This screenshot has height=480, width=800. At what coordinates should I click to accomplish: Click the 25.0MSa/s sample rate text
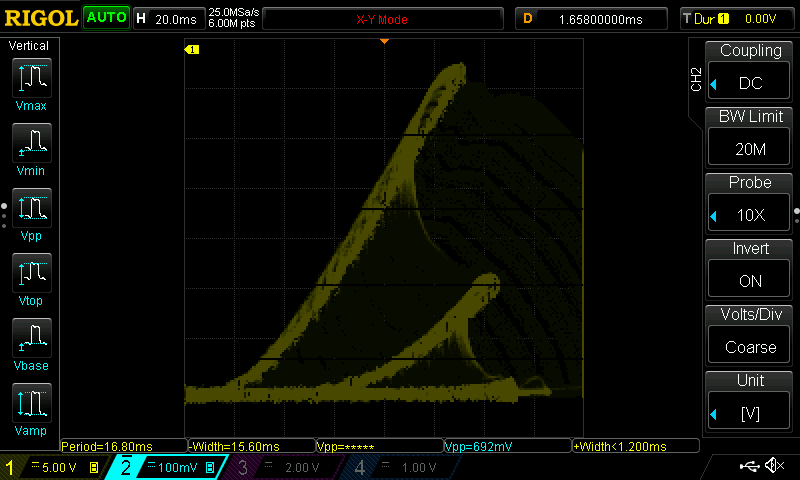[x=234, y=12]
